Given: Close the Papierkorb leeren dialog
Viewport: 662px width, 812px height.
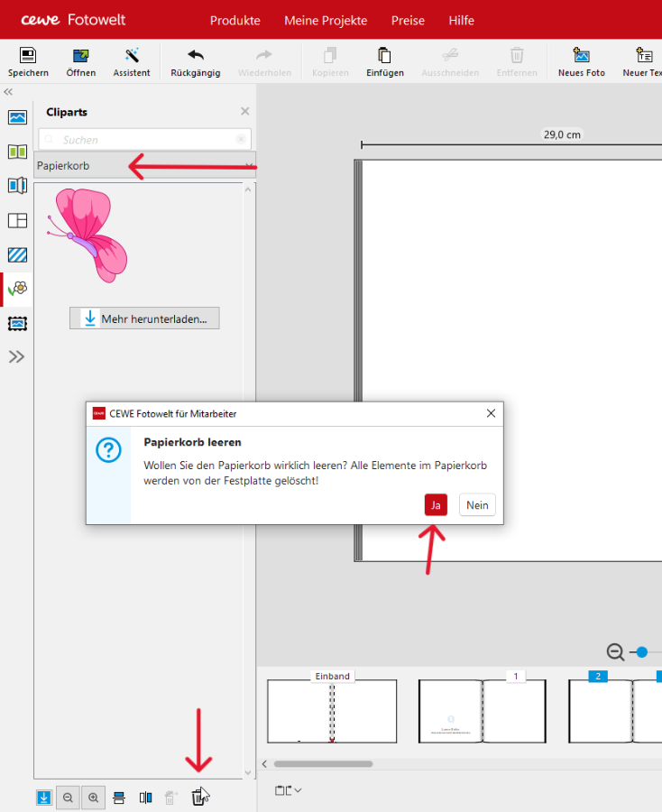Looking at the screenshot, I should (x=491, y=413).
